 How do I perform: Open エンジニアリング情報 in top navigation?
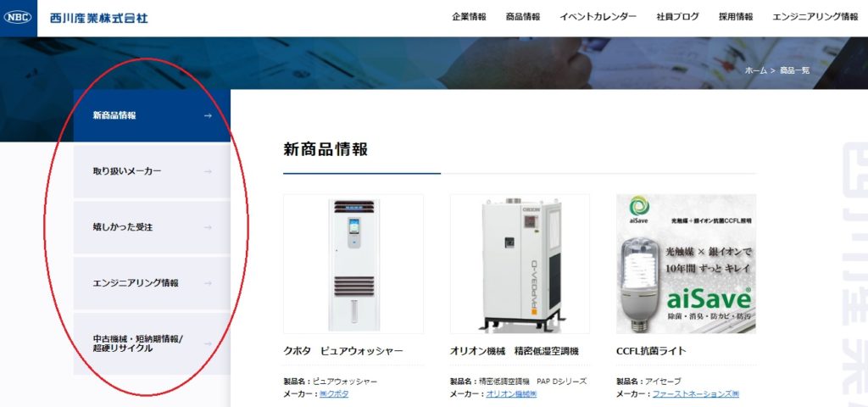coord(815,17)
